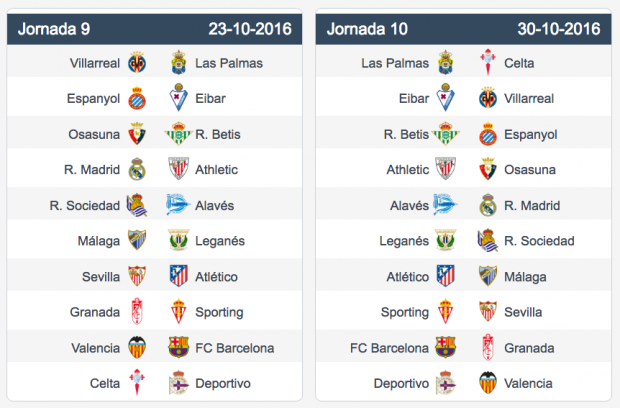620x408 pixels.
Task: Select the R. Sociedad crest in Jornada 9
Action: click(x=137, y=205)
